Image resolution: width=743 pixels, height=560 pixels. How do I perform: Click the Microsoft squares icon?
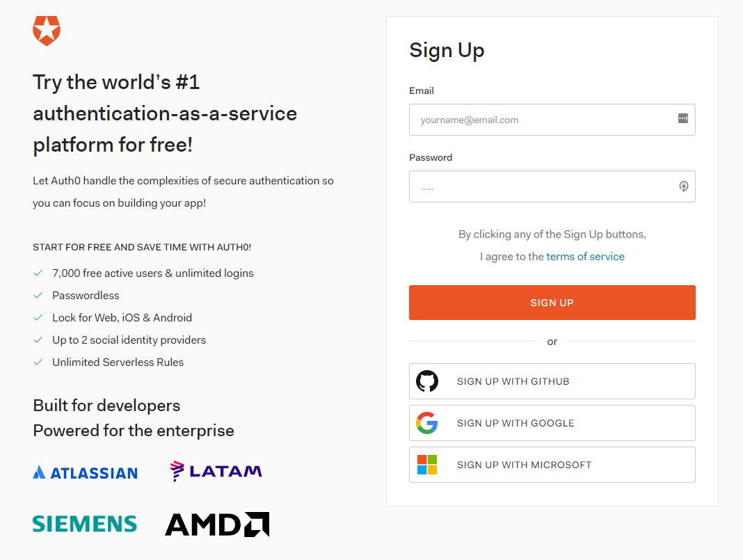click(427, 465)
